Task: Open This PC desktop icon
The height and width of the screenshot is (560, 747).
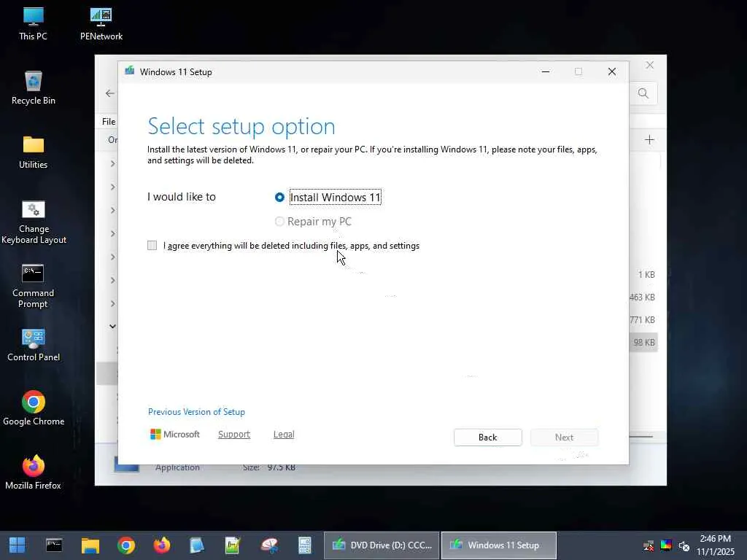Action: pos(33,24)
